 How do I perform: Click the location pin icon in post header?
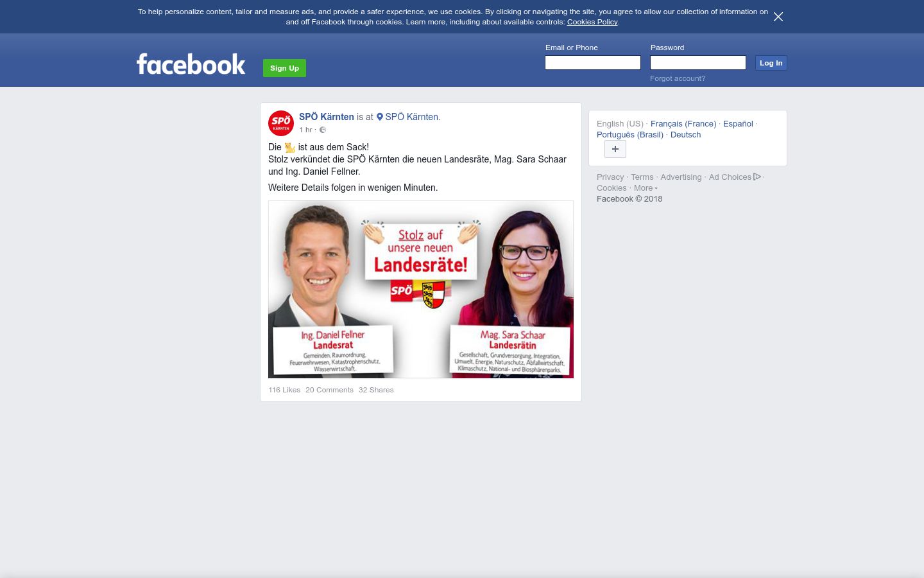(x=380, y=117)
